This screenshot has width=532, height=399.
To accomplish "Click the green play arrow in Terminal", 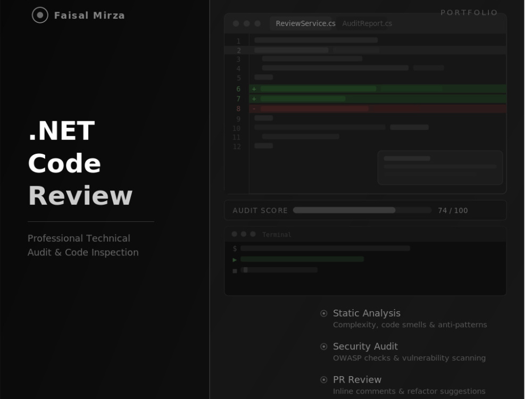I will pos(235,260).
